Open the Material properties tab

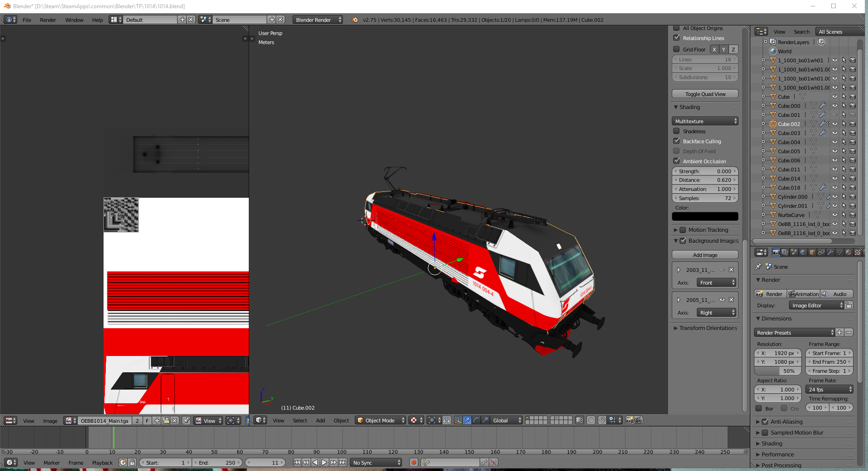click(848, 252)
